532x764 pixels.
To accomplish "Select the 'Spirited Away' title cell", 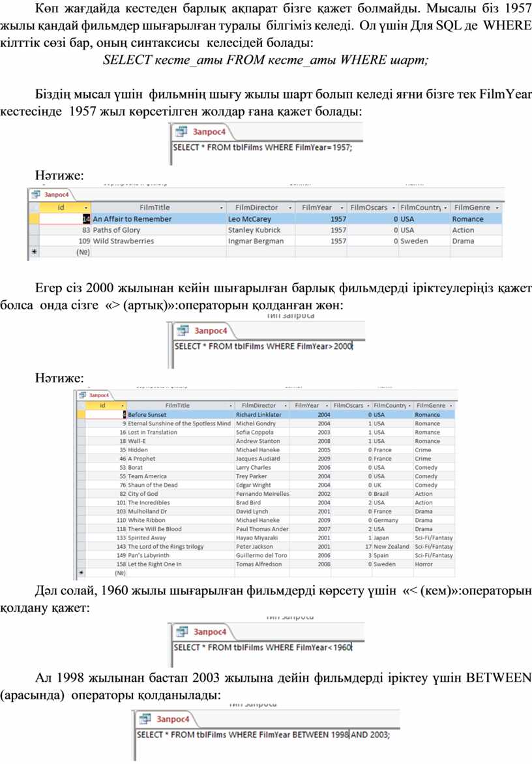I will coord(181,538).
